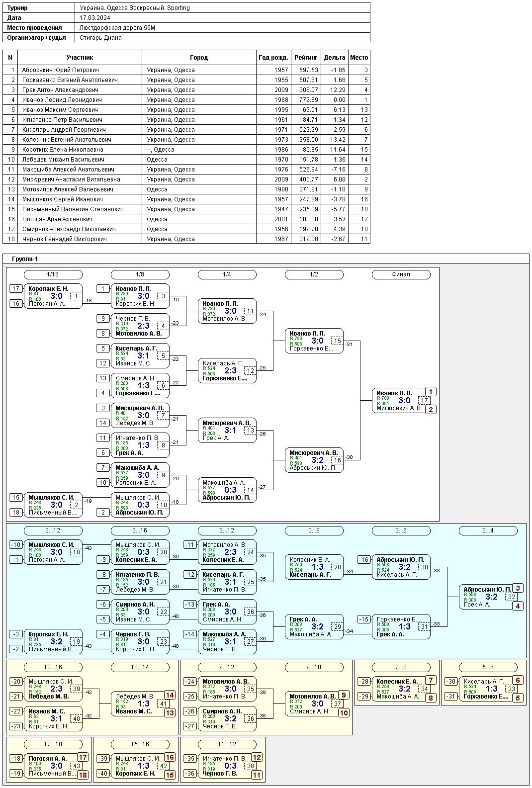Click match number 17 box in final
The height and width of the screenshot is (788, 532).
(x=424, y=400)
